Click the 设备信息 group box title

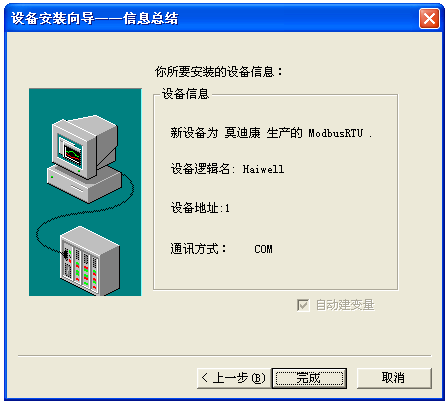[x=185, y=94]
